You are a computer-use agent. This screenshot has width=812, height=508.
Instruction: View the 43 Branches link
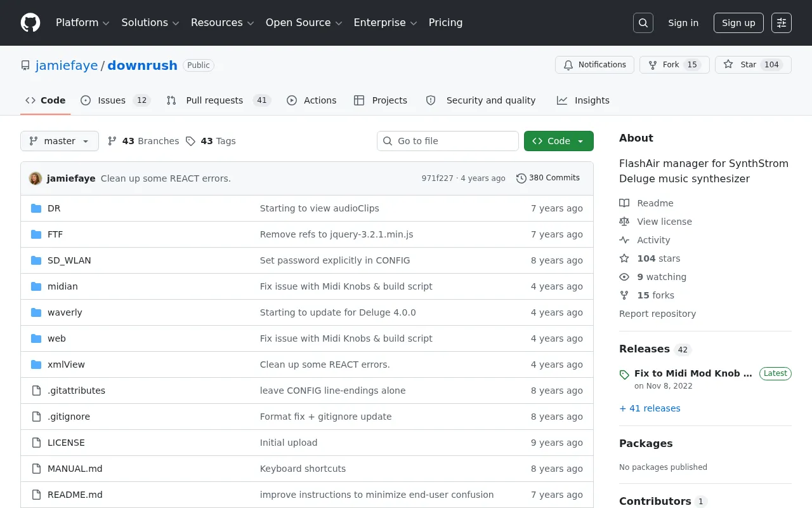tap(143, 141)
